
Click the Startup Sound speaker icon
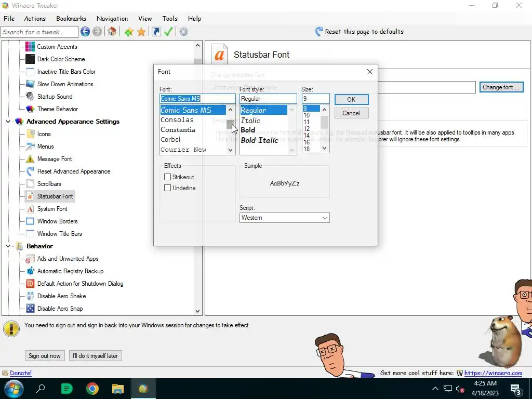click(30, 96)
